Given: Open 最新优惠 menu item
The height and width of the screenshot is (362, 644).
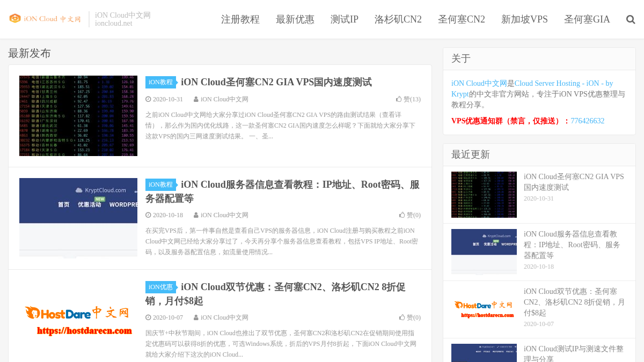Looking at the screenshot, I should pyautogui.click(x=295, y=19).
